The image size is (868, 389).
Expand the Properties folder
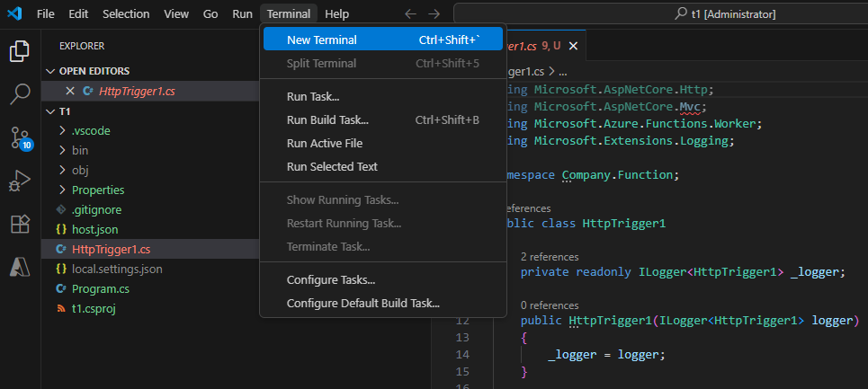point(97,190)
